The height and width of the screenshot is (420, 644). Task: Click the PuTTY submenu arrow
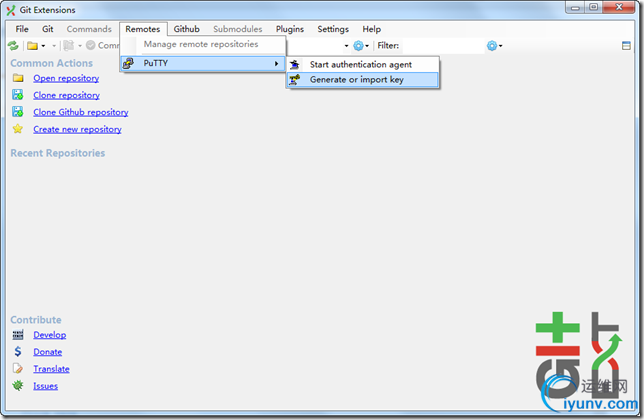click(276, 64)
